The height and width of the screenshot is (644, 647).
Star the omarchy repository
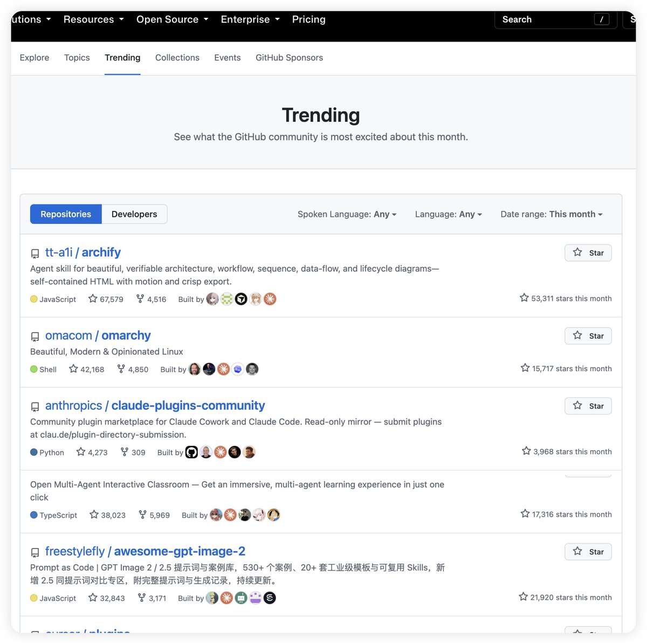(588, 336)
